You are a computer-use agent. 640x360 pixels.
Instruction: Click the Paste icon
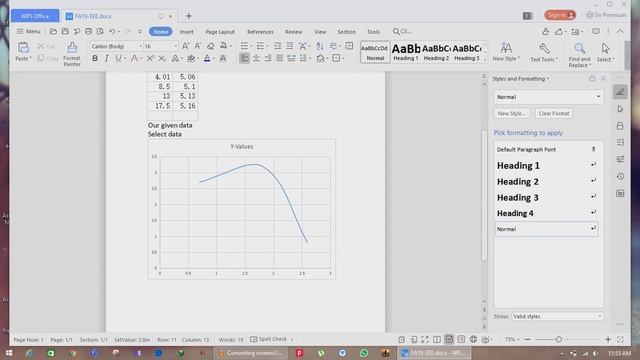tap(23, 48)
